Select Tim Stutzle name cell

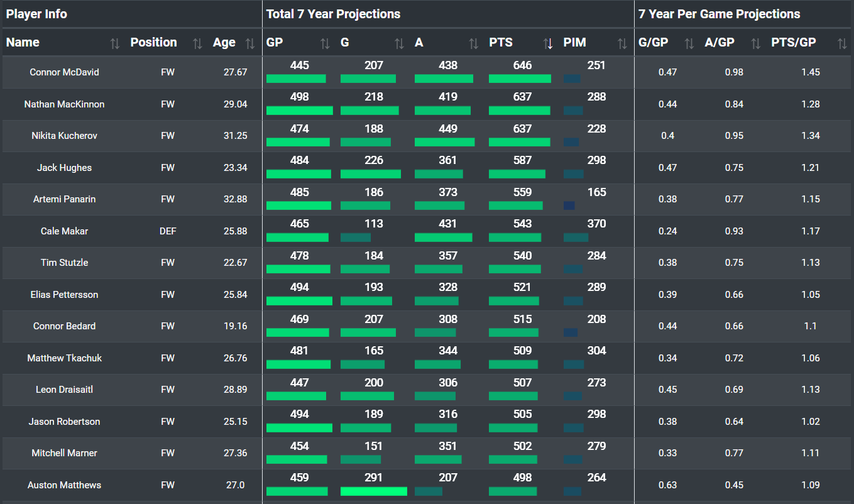click(64, 263)
